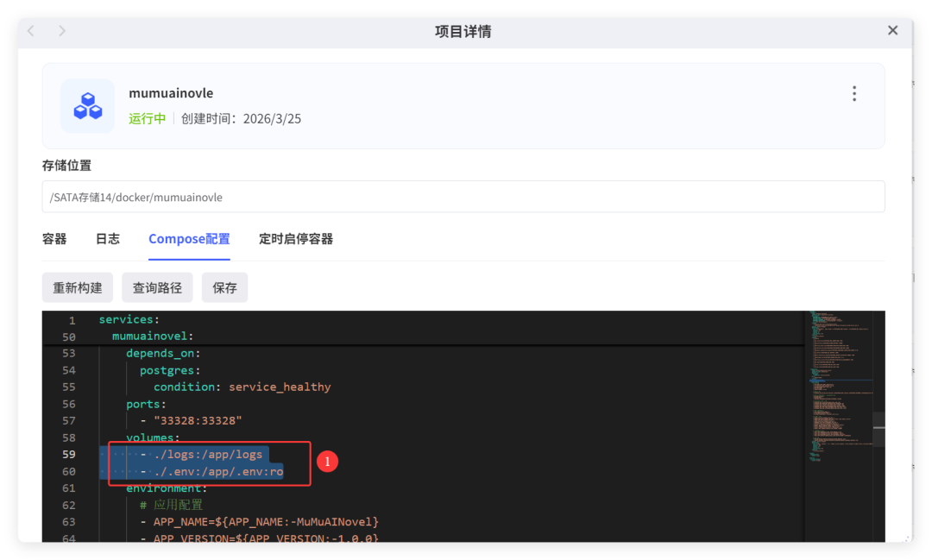Click the 重新构建 button
This screenshot has height=560, width=932.
coord(78,287)
